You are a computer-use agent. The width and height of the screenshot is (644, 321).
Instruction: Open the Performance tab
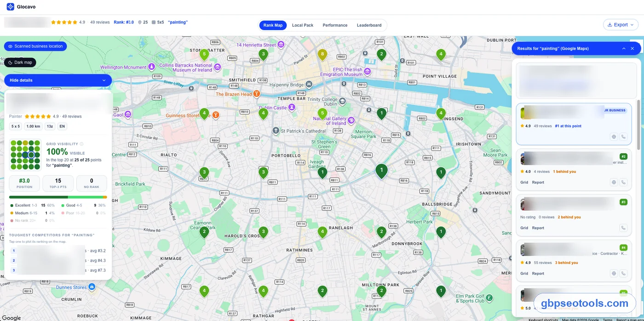pos(335,25)
